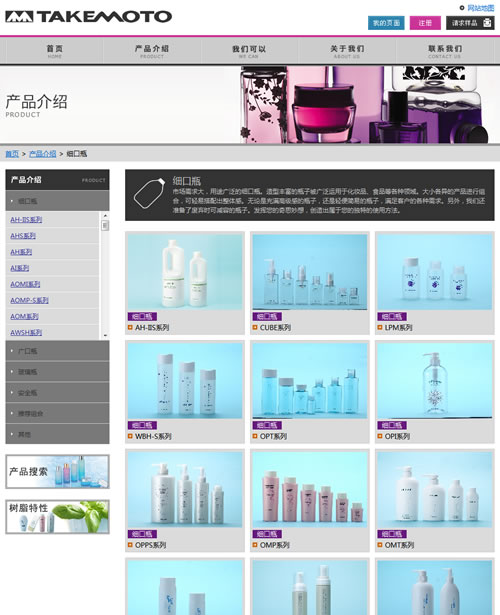The image size is (500, 615).
Task: Click the purple 细口瓶 tag above WBH-S系列
Action: coord(142,425)
